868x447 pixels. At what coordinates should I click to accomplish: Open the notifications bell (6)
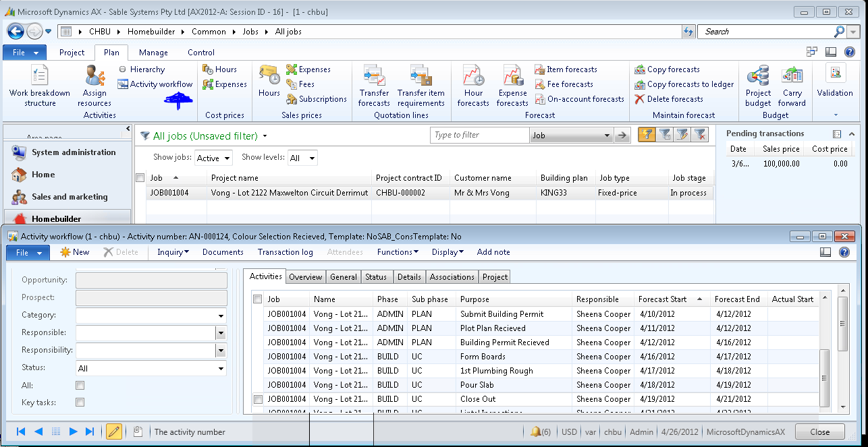tap(540, 431)
